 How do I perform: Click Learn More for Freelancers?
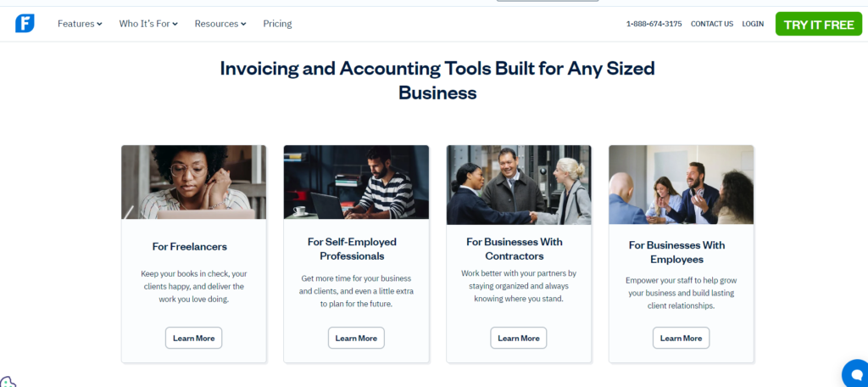click(x=194, y=338)
